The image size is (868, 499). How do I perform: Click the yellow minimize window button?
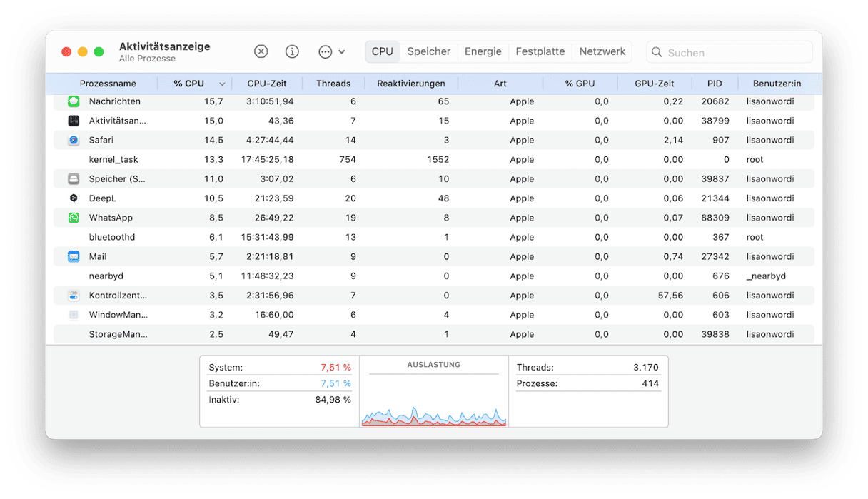pyautogui.click(x=83, y=52)
